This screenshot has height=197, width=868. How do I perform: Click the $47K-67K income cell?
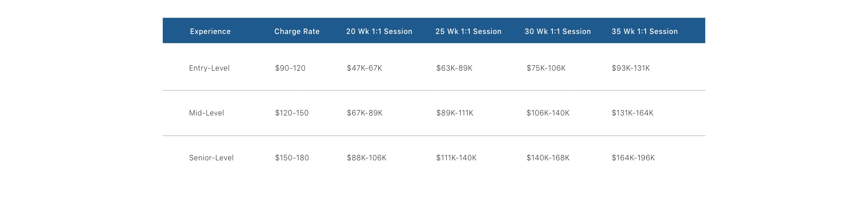click(364, 68)
